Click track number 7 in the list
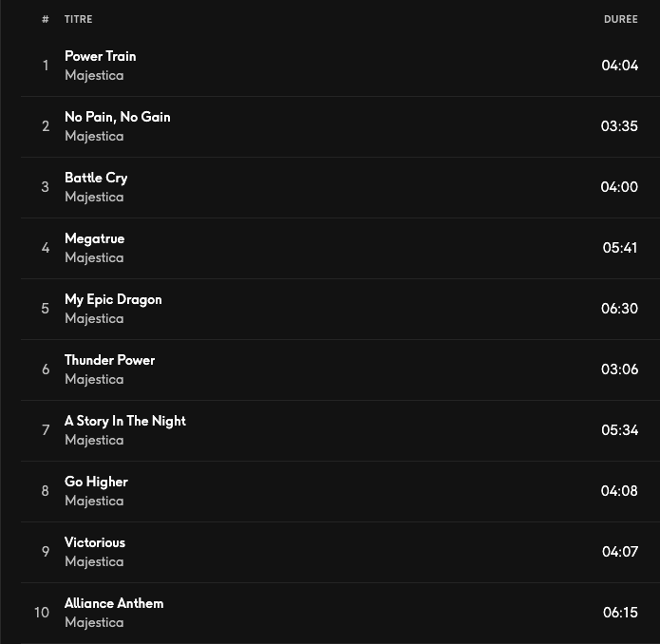660x644 pixels. pos(45,430)
